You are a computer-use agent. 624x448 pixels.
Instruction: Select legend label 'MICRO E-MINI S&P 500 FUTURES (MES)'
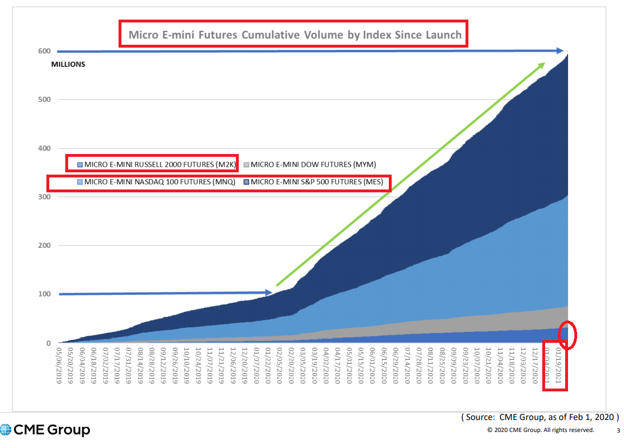click(x=317, y=182)
